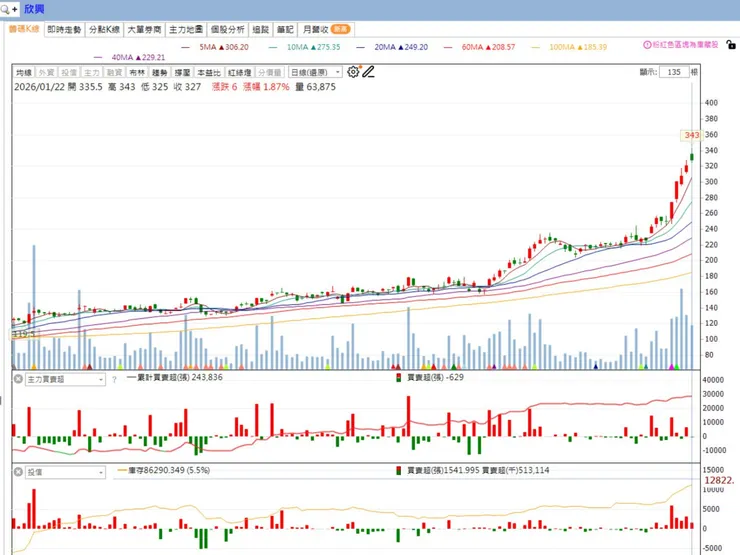Toggle the 紅綠燈 indicator

tap(239, 72)
